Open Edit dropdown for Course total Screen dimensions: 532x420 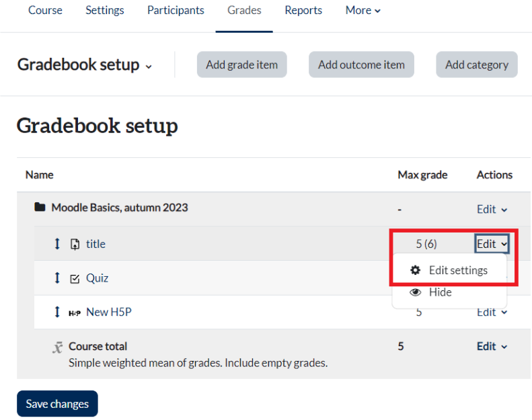(x=492, y=347)
